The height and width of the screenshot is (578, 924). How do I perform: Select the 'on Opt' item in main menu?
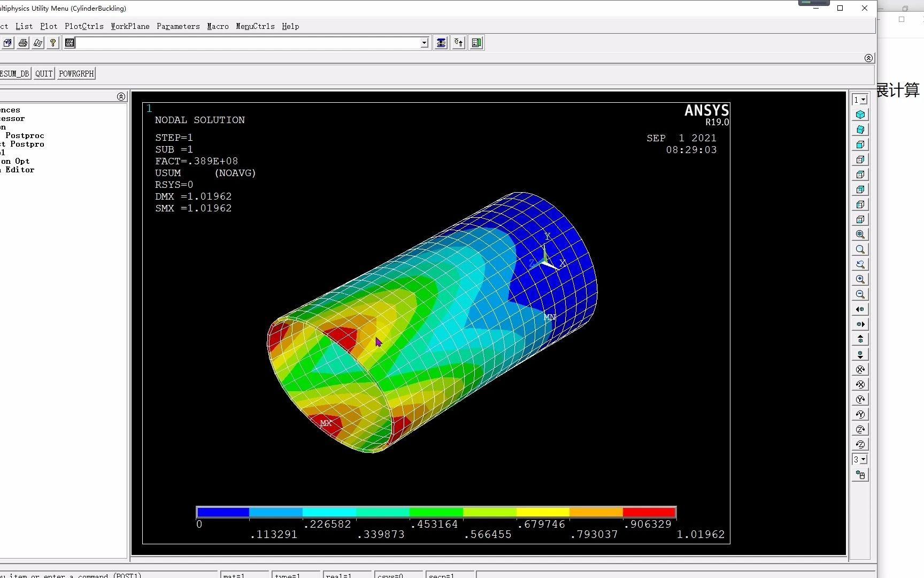tap(15, 161)
